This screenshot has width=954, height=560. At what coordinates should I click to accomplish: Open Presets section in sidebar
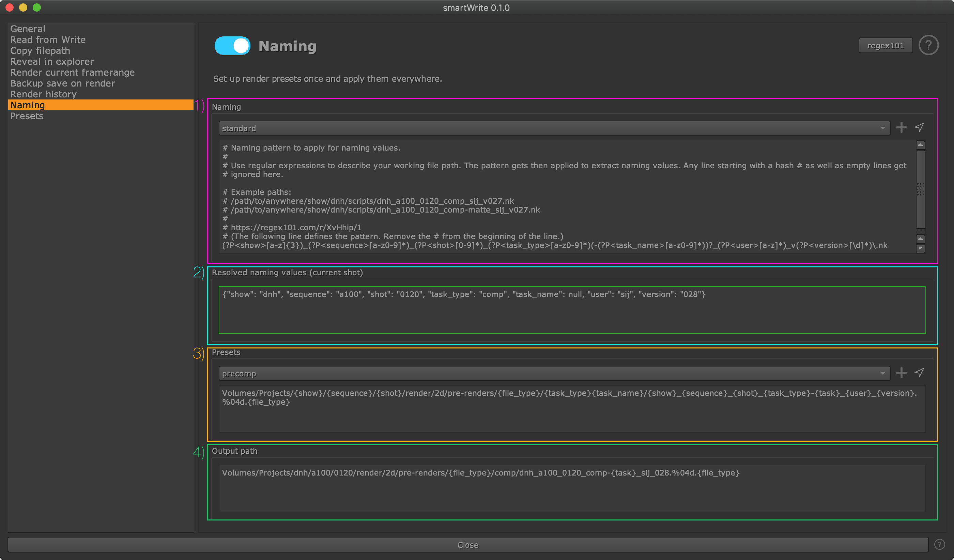[x=27, y=116]
